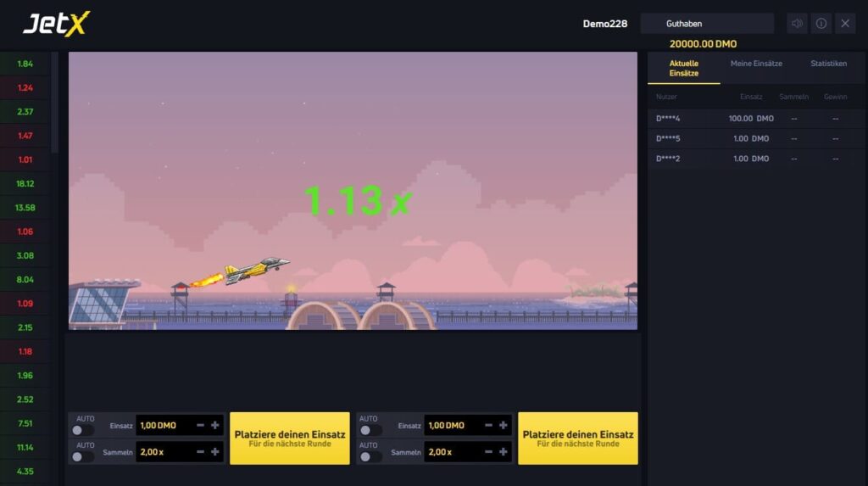The height and width of the screenshot is (486, 868).
Task: Decrease left panel Einsatz with minus
Action: coord(200,425)
